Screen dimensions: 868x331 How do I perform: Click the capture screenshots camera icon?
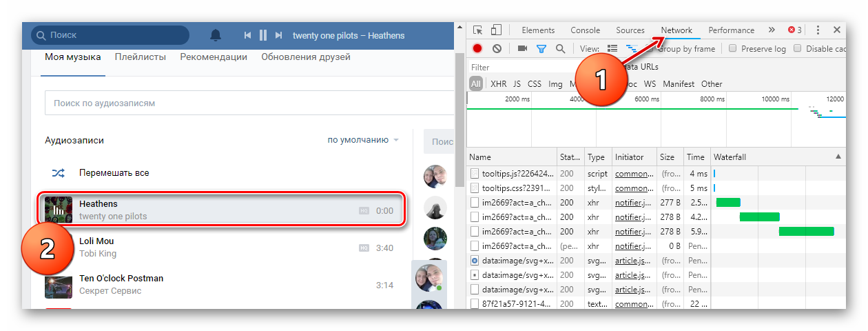tap(522, 48)
